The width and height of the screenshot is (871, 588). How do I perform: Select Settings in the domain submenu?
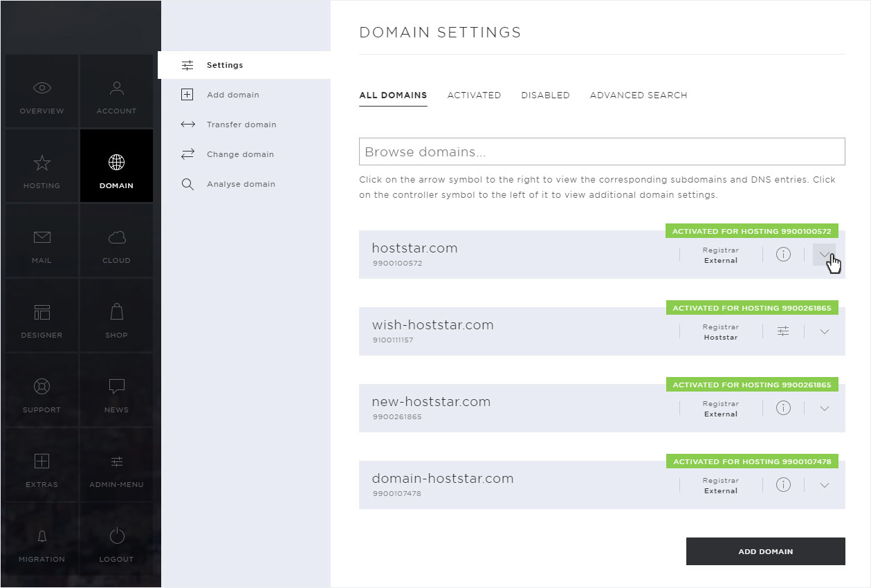tap(244, 65)
